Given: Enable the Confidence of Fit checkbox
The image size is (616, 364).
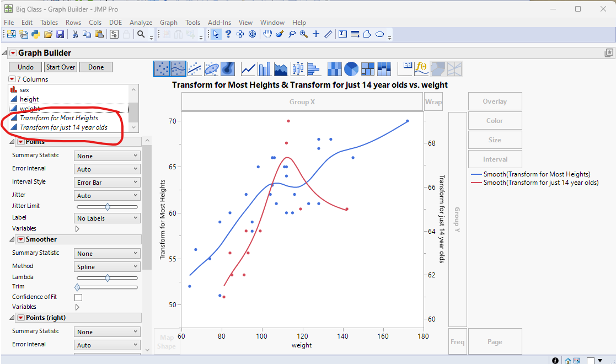Looking at the screenshot, I should click(78, 297).
